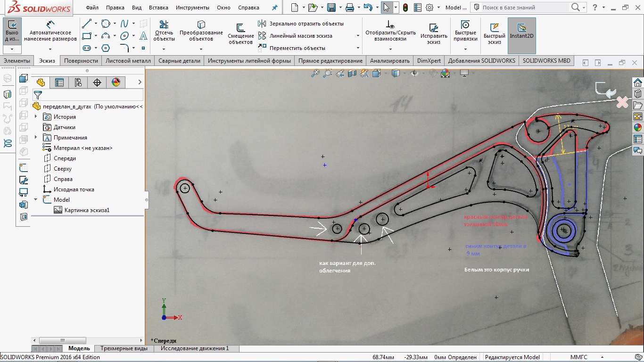This screenshot has width=644, height=362.
Task: Select the Line sketch tool
Action: coord(86,24)
